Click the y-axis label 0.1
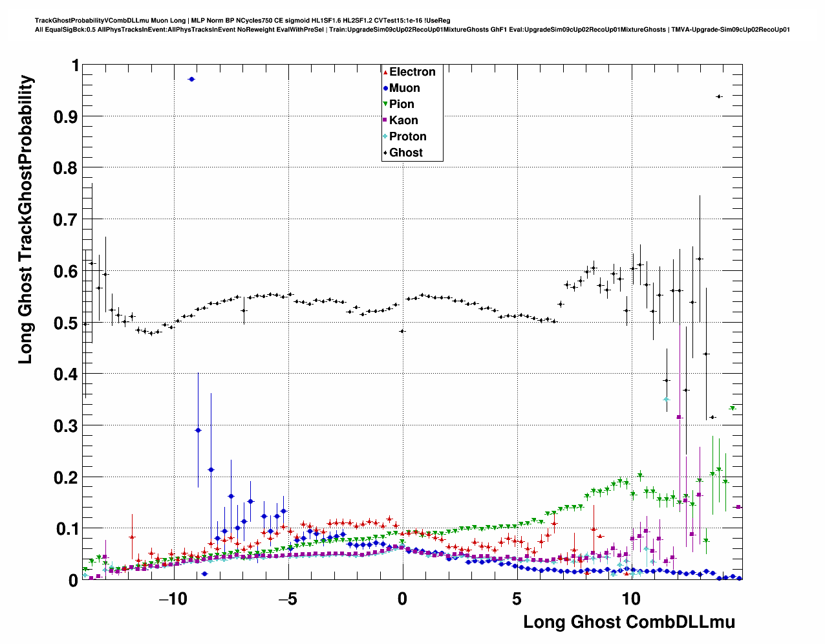The image size is (825, 644). pyautogui.click(x=65, y=529)
